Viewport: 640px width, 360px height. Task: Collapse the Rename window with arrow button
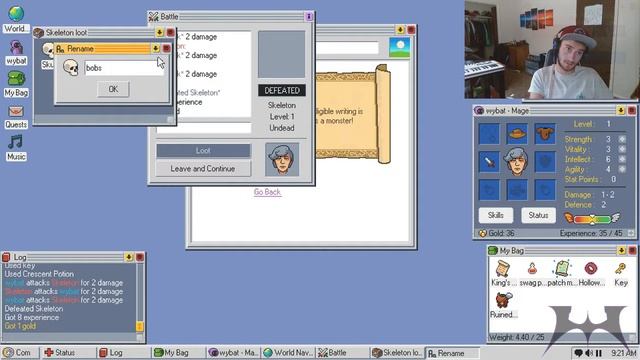(156, 49)
